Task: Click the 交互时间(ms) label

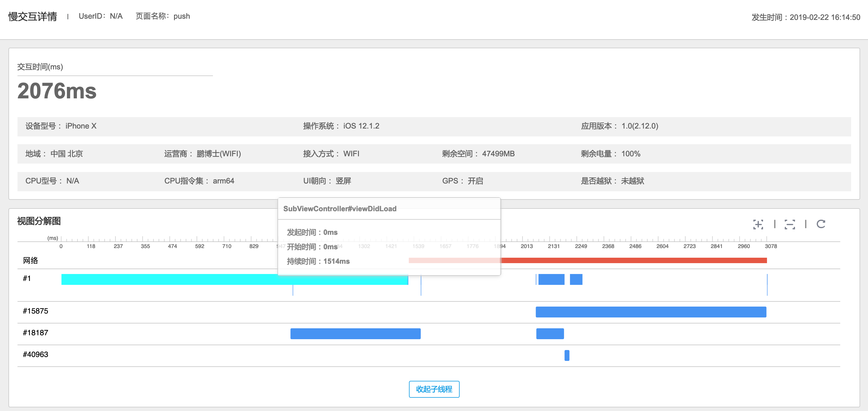Action: [x=40, y=67]
